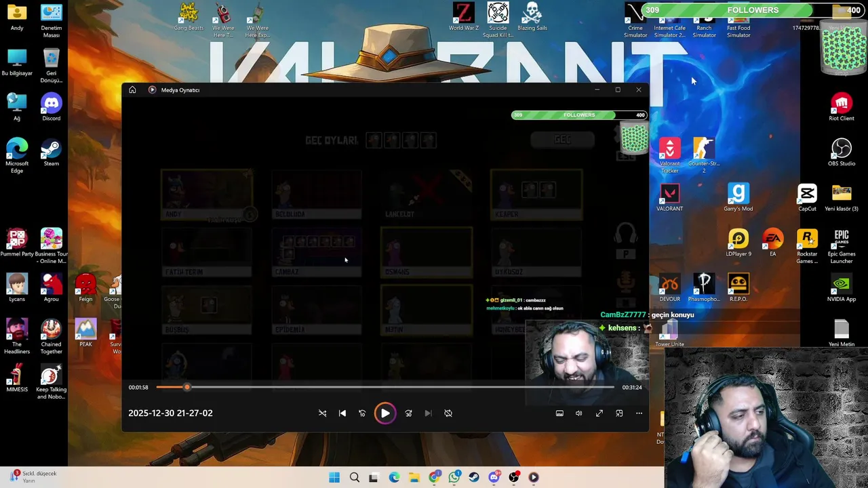
Task: Open Epic Games Launcher shortcut
Action: pos(842,247)
